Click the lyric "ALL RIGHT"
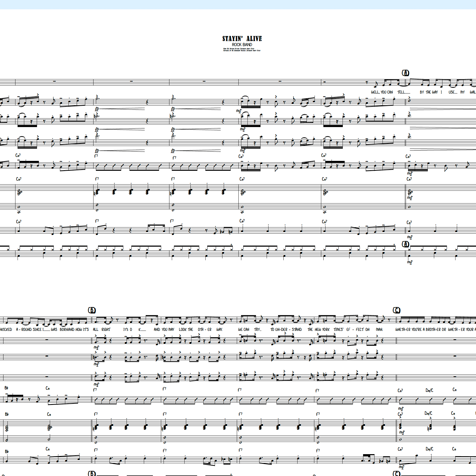 (x=101, y=329)
